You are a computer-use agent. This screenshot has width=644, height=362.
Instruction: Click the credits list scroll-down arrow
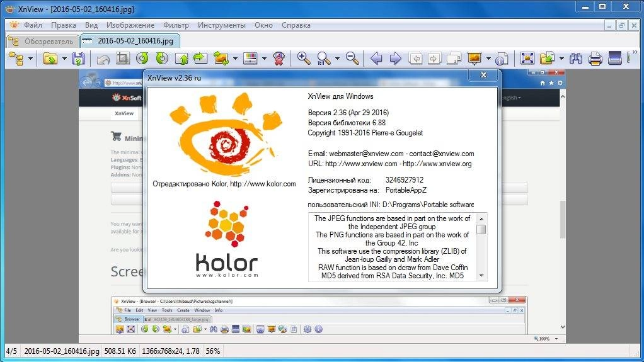click(x=481, y=275)
